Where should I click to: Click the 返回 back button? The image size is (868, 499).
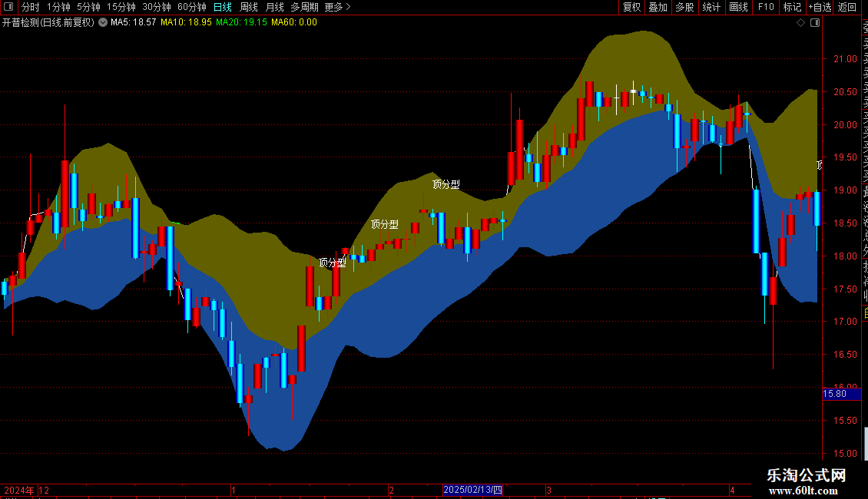(847, 7)
